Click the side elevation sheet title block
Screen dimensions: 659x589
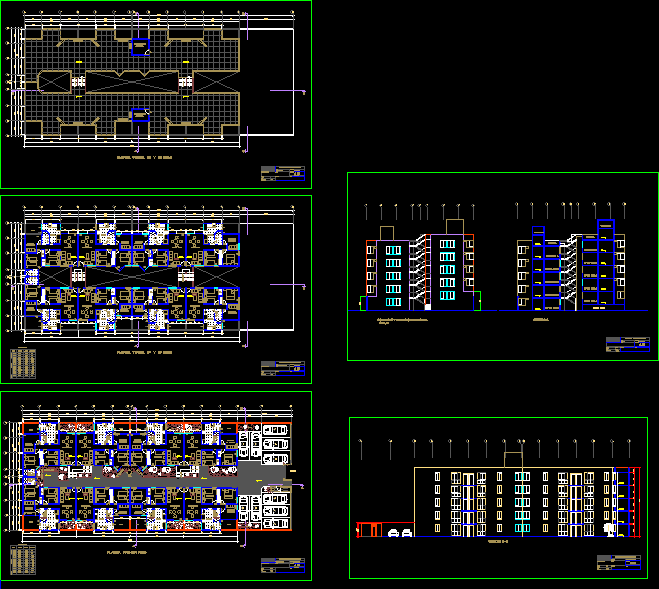click(618, 562)
